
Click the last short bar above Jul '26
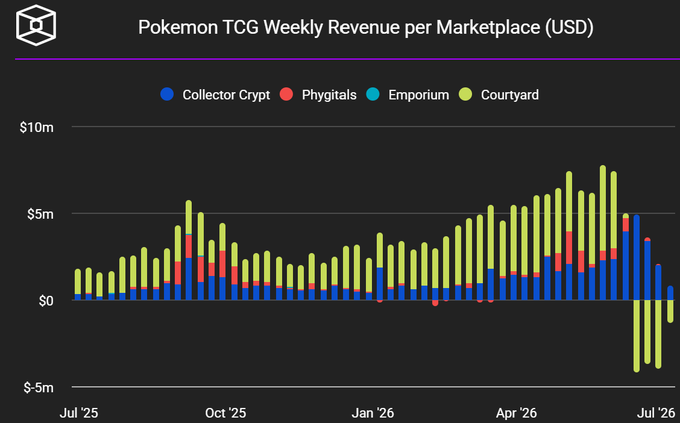(x=670, y=304)
